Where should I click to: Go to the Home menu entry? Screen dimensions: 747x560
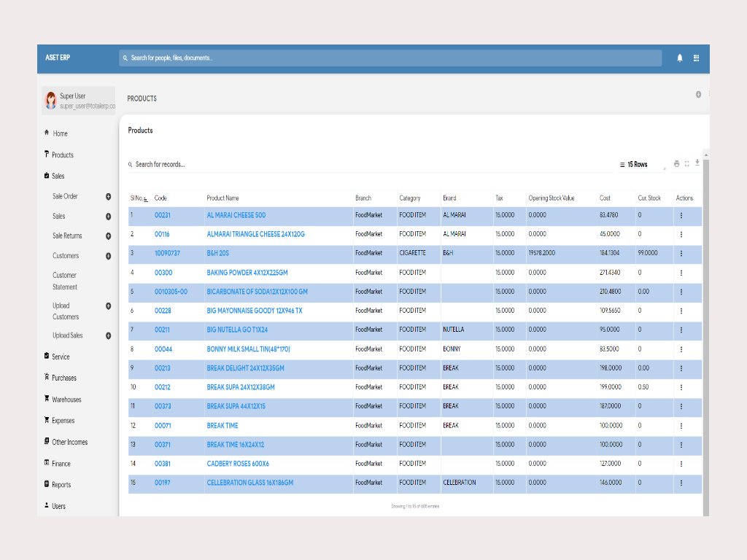click(x=60, y=133)
